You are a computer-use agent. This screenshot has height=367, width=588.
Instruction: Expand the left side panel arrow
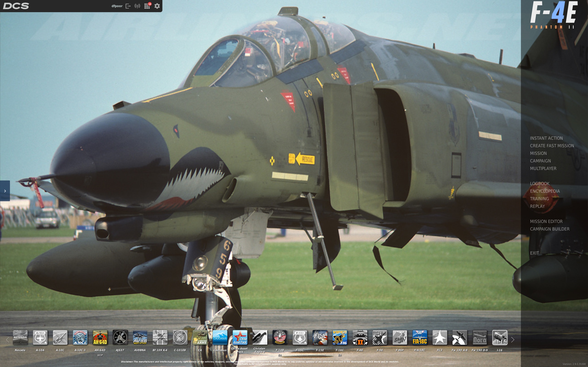click(x=5, y=191)
